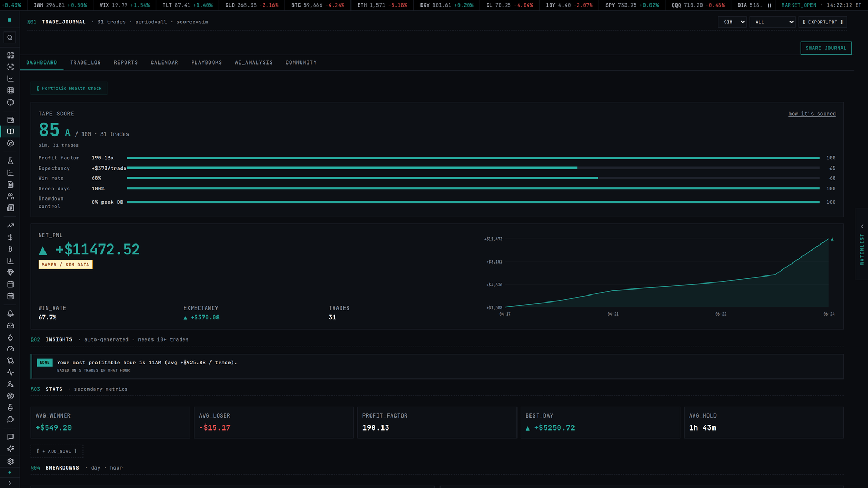This screenshot has width=868, height=488.
Task: Open the CALENDAR tab
Action: [x=164, y=63]
